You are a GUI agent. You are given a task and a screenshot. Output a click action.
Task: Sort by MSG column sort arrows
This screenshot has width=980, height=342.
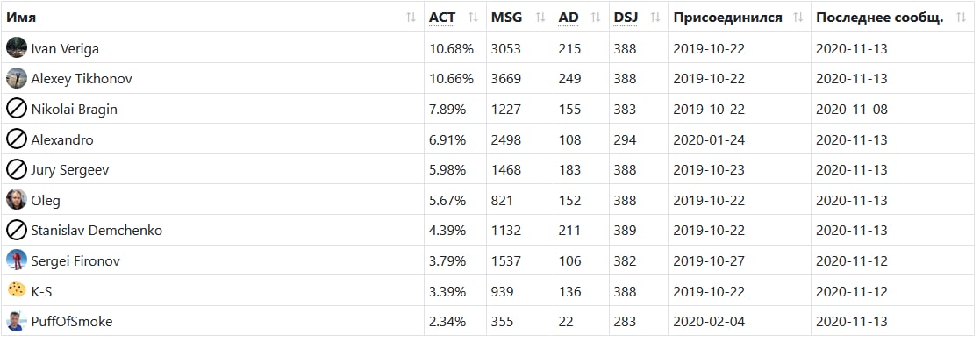(540, 18)
